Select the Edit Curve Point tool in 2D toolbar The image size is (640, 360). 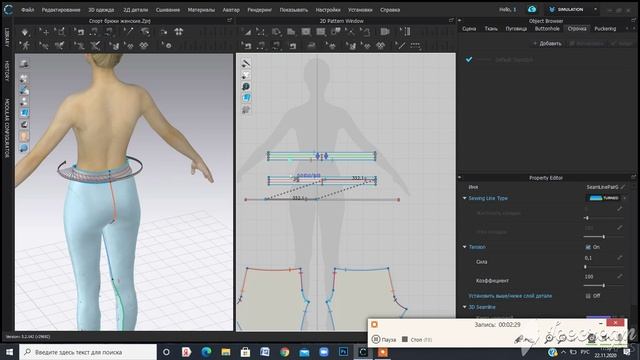(261, 32)
